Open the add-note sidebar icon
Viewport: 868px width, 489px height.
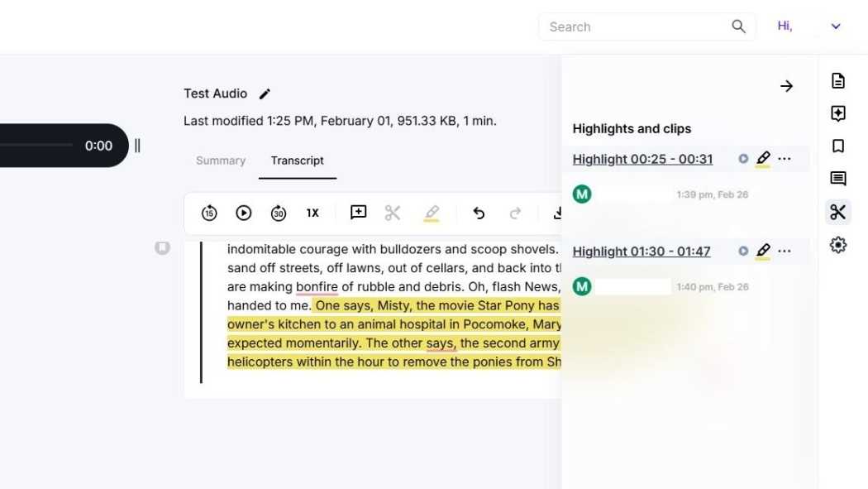pyautogui.click(x=838, y=113)
